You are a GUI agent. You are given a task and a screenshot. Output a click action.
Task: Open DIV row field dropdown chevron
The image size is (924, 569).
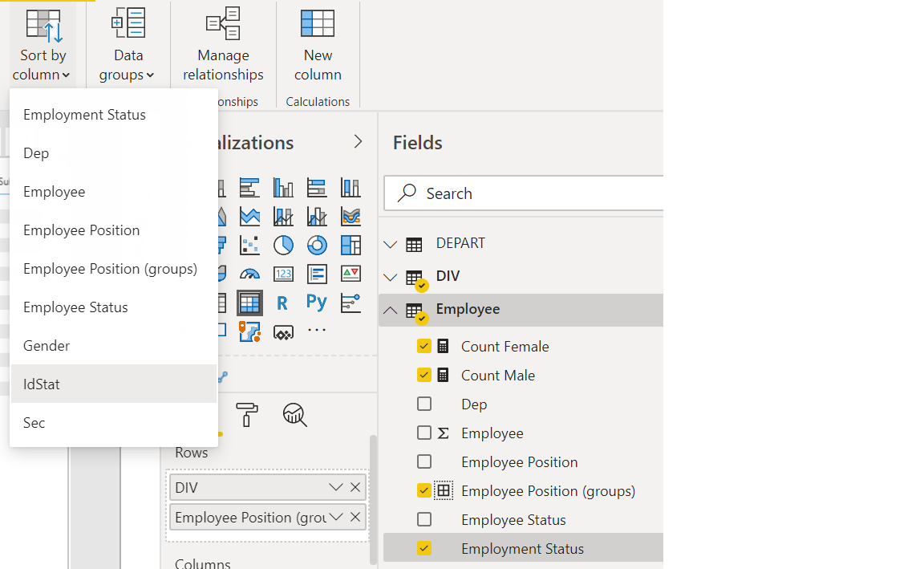336,487
